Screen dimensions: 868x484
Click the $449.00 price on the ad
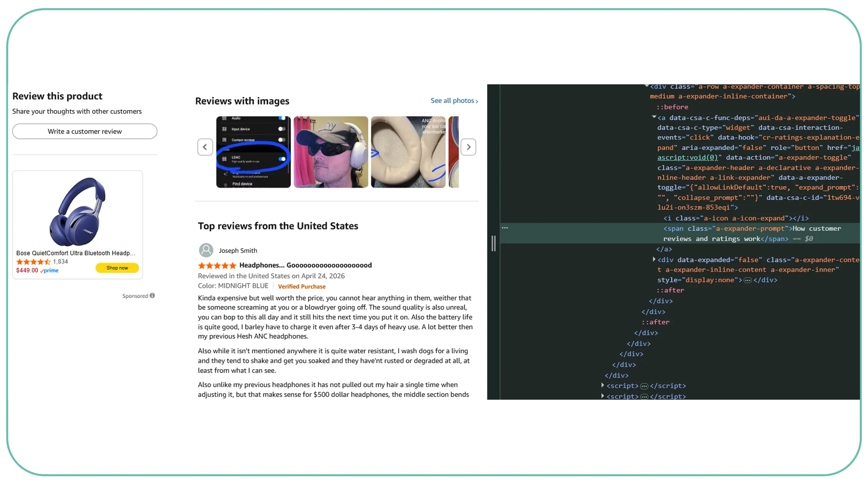pyautogui.click(x=27, y=270)
